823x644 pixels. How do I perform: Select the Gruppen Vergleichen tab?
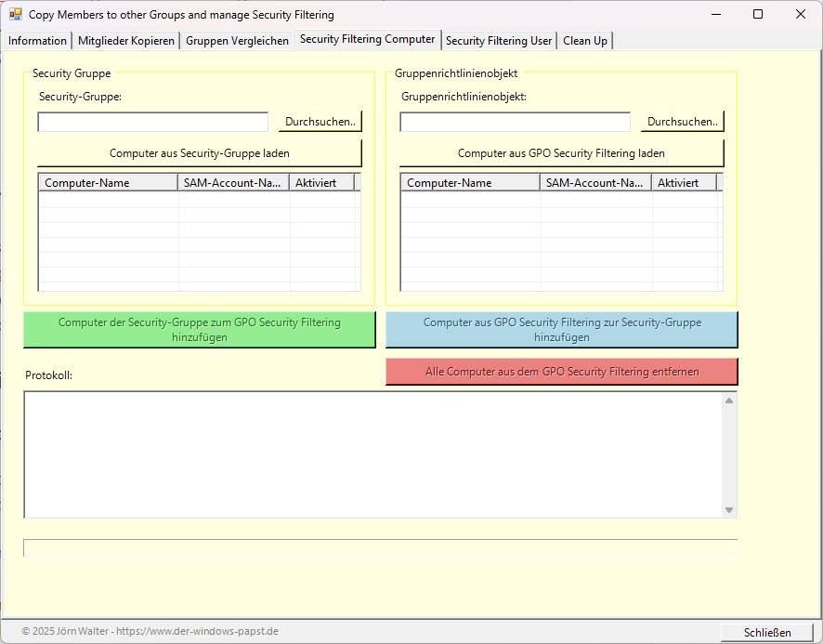pyautogui.click(x=237, y=41)
